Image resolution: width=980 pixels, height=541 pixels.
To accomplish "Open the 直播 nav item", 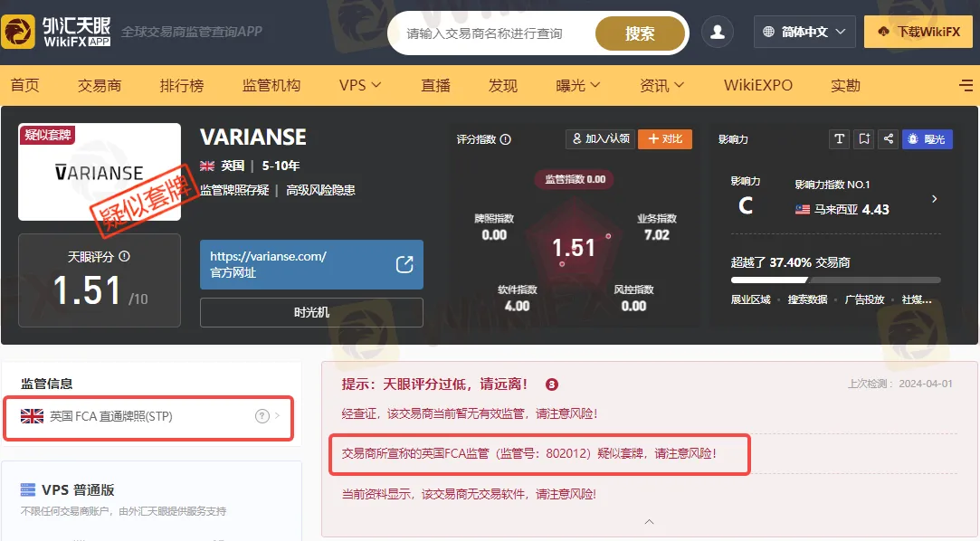I will (435, 85).
